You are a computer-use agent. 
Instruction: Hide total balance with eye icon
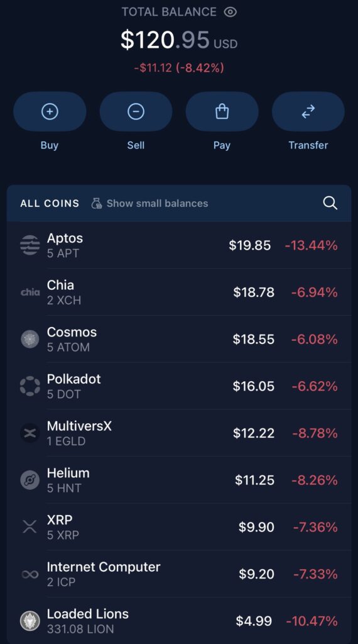point(231,12)
